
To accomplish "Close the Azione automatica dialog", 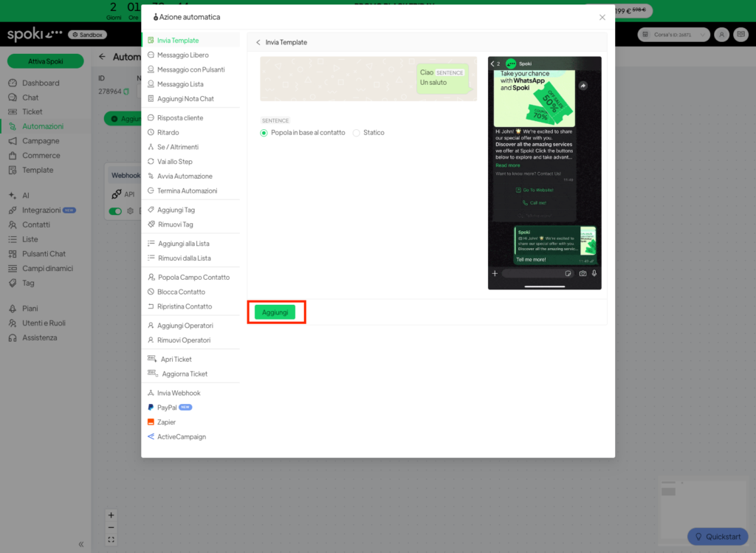I will coord(602,17).
